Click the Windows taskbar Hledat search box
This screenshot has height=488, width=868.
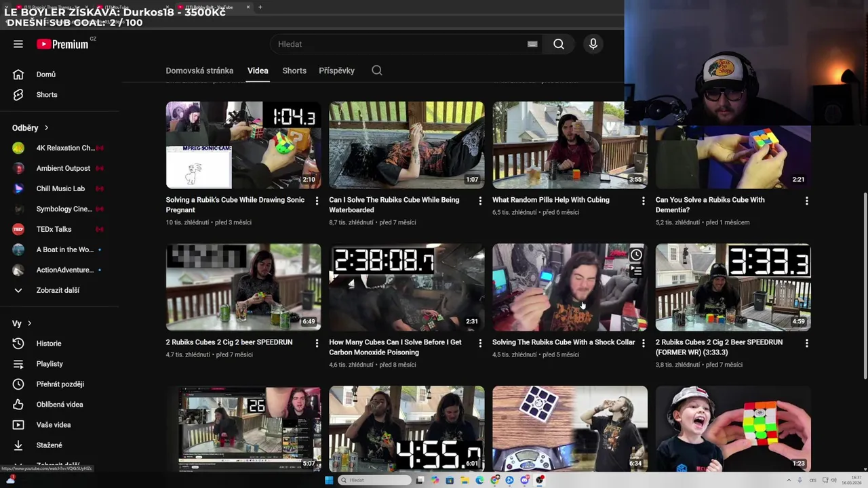(375, 480)
